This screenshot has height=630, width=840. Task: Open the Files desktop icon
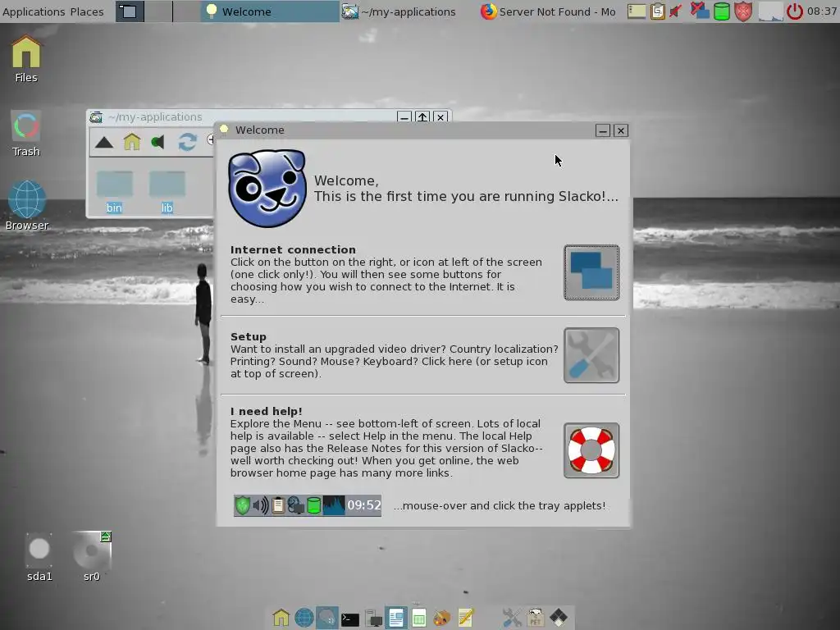coord(26,59)
